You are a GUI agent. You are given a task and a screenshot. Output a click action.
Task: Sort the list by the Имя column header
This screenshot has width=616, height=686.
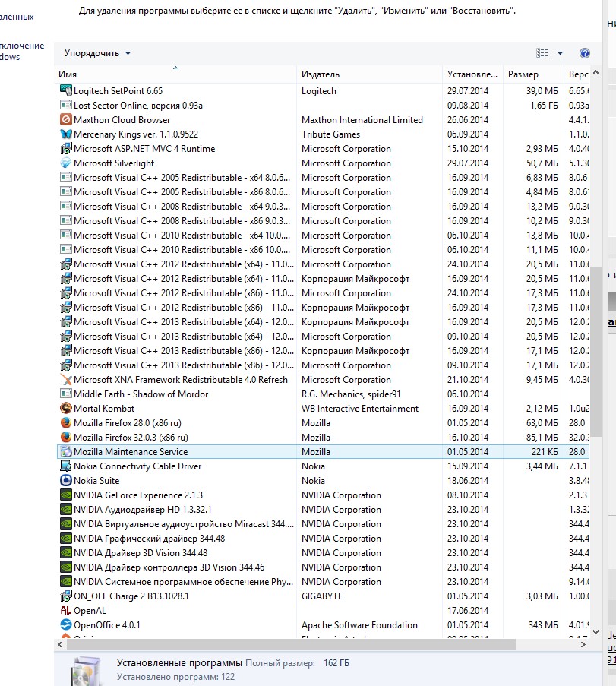[175, 74]
